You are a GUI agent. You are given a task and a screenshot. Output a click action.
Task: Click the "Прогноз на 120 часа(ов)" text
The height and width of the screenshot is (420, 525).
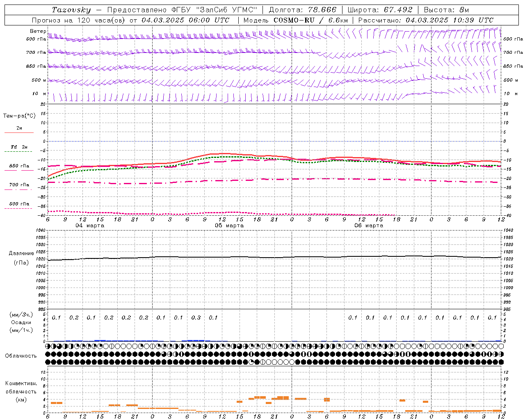[79, 20]
